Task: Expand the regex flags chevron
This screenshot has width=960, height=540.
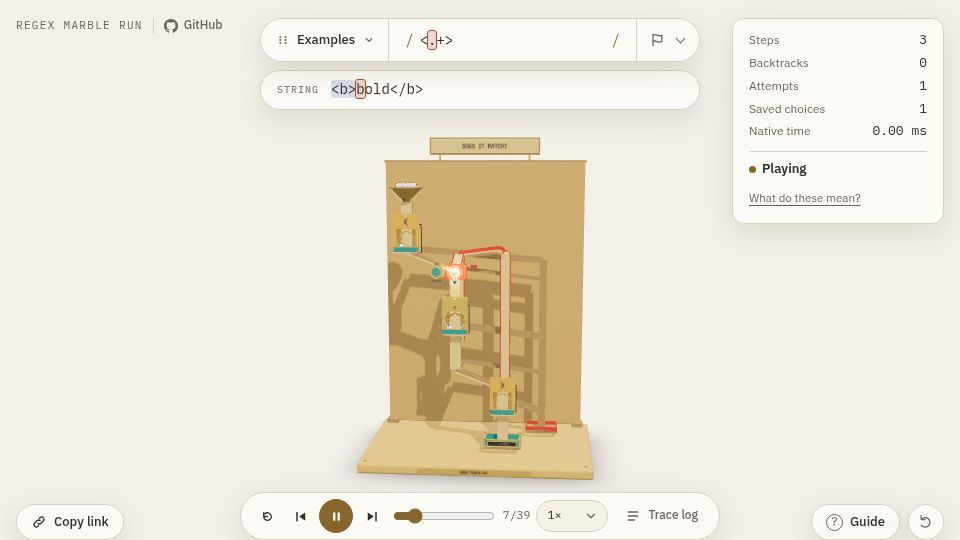Action: pos(680,40)
